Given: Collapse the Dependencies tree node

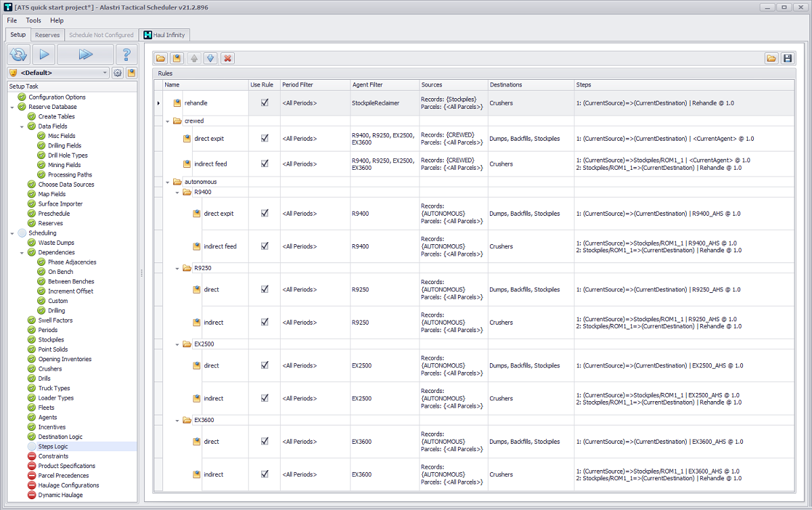Looking at the screenshot, I should [22, 252].
